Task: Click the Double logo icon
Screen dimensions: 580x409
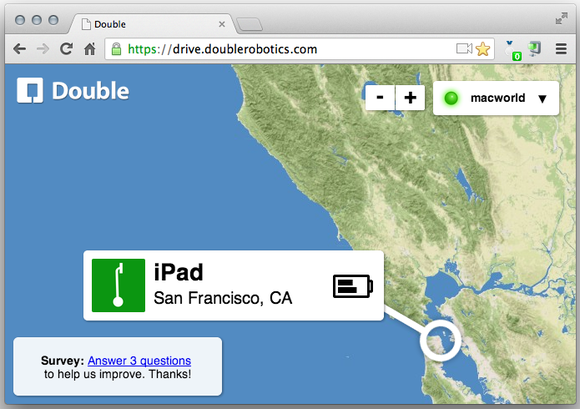Action: pyautogui.click(x=30, y=90)
